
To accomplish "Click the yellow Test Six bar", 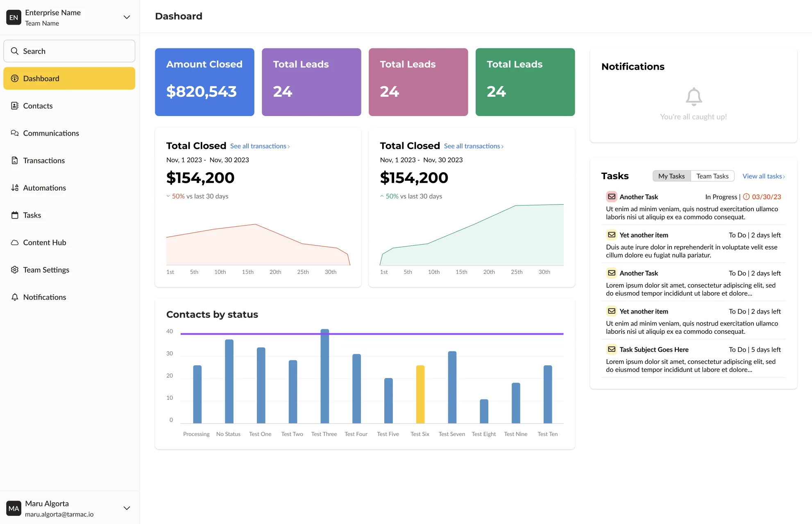I will pyautogui.click(x=420, y=394).
